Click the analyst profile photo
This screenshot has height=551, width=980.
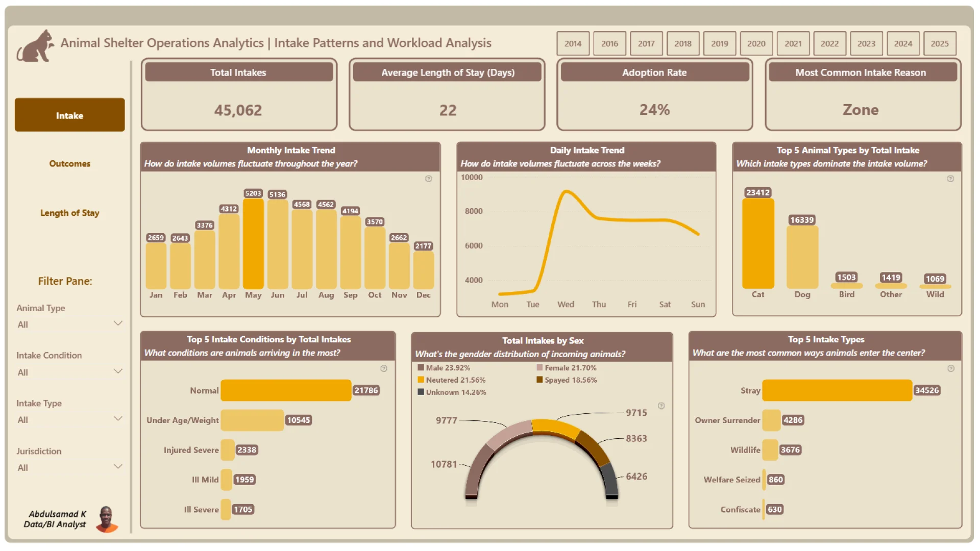click(x=107, y=519)
